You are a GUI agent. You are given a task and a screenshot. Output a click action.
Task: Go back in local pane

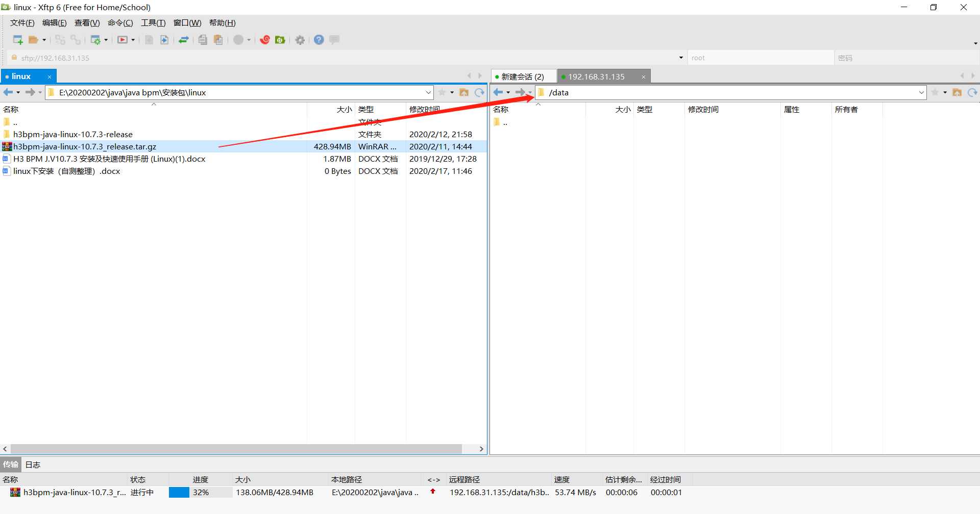pyautogui.click(x=8, y=92)
